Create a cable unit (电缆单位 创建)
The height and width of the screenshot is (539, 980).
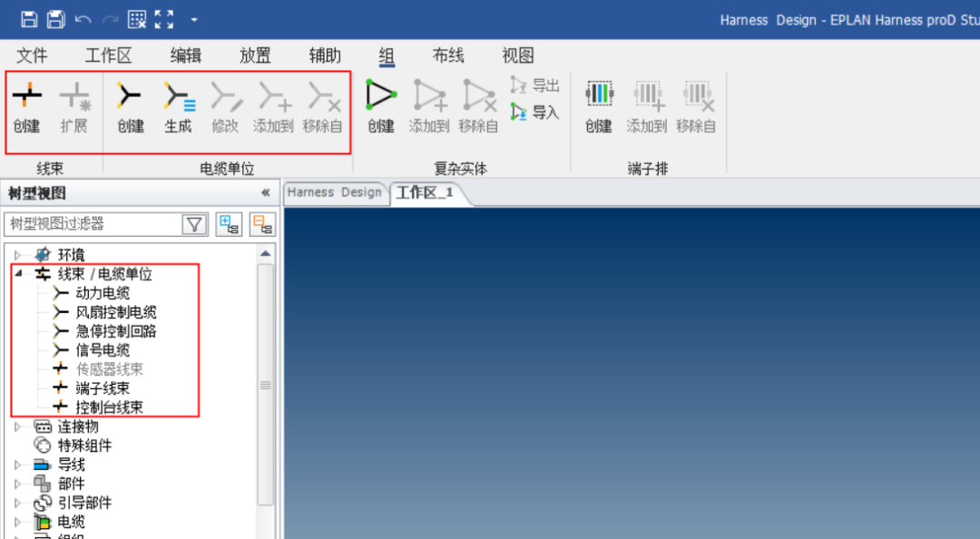pyautogui.click(x=131, y=108)
